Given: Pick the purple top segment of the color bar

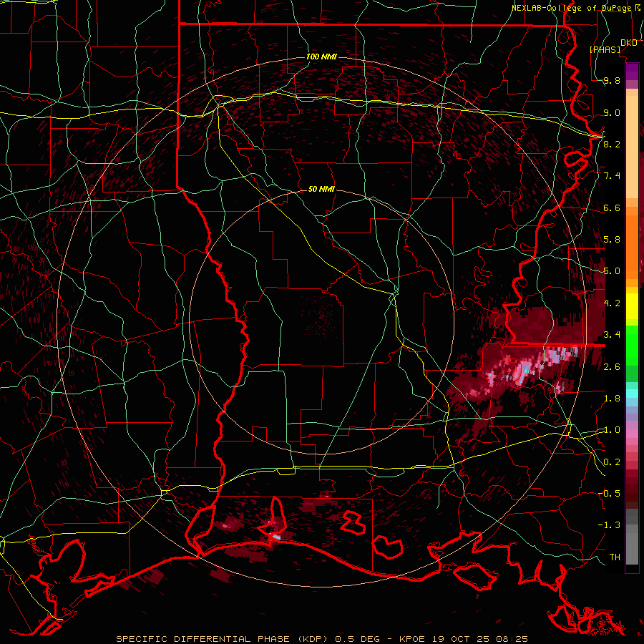Looking at the screenshot, I should [632, 72].
